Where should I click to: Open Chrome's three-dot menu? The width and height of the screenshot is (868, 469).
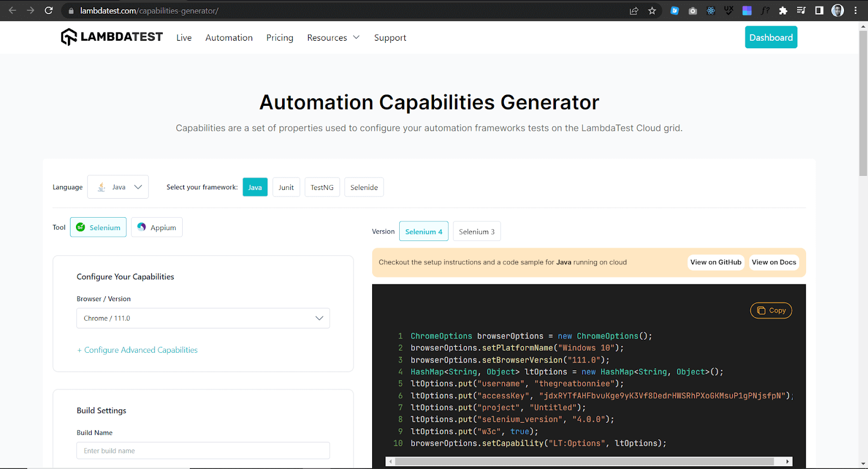[x=856, y=11]
